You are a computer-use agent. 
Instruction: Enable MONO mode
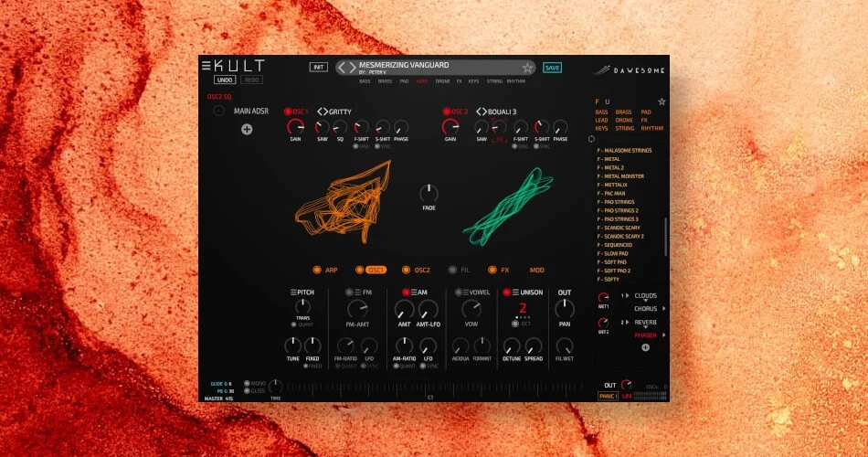click(x=247, y=383)
